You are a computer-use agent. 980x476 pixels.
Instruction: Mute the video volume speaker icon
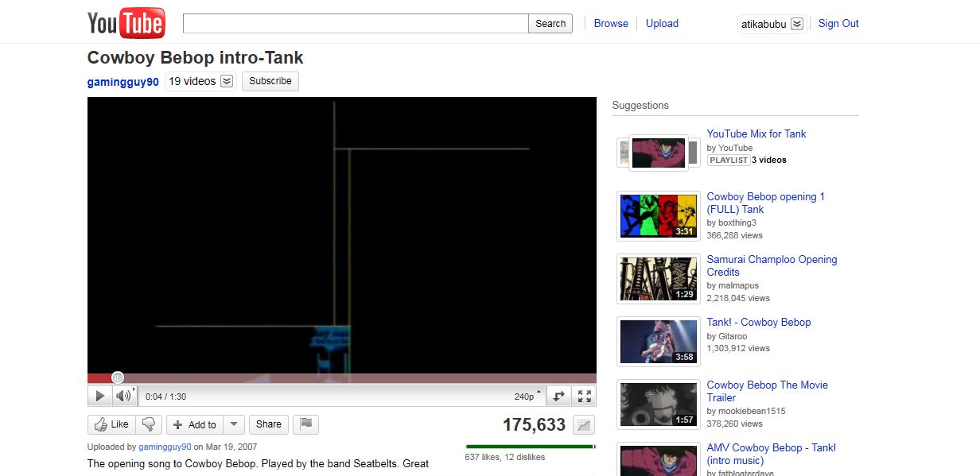123,396
